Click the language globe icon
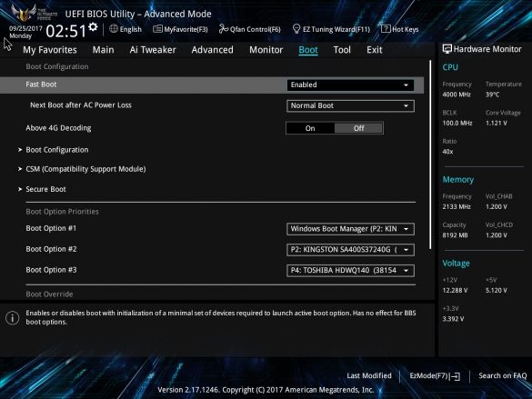This screenshot has height=399, width=532. [x=114, y=29]
